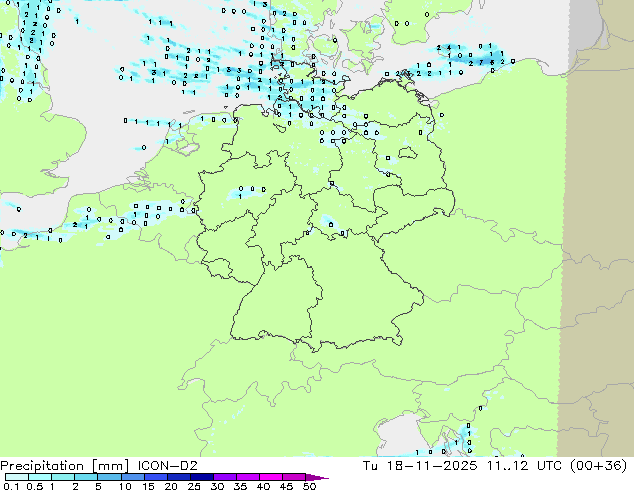The height and width of the screenshot is (490, 634).
Task: Click the '(00+36)' forecast offset text
Action: pyautogui.click(x=598, y=466)
